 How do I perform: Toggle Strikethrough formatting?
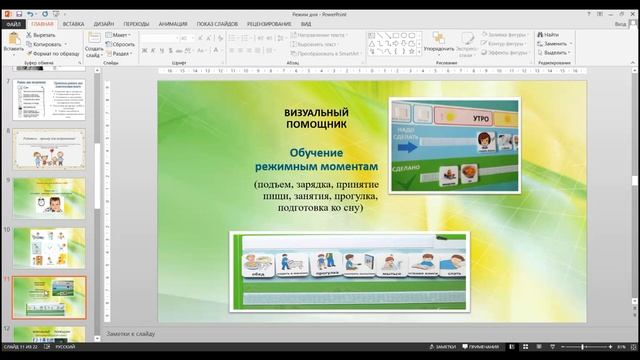(x=179, y=51)
